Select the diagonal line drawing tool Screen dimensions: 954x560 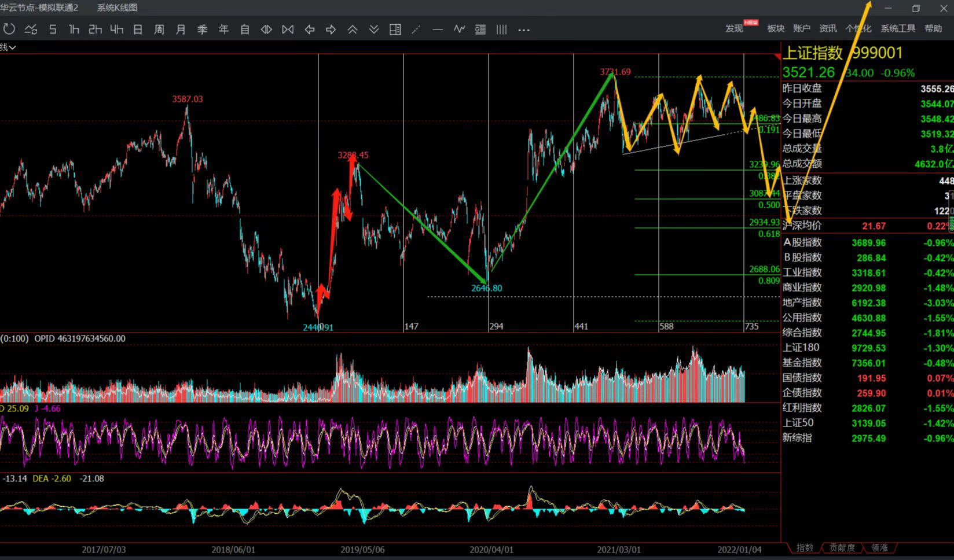[x=416, y=30]
